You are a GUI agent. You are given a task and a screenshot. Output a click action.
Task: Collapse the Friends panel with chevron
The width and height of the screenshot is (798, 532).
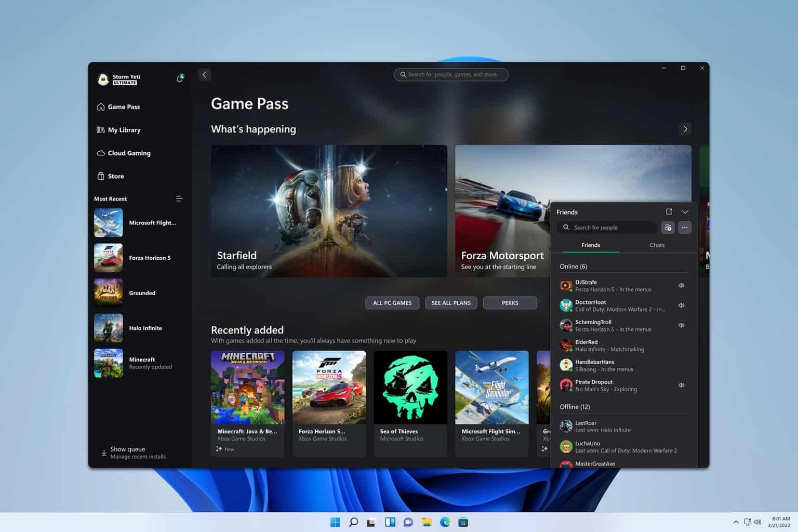tap(685, 212)
